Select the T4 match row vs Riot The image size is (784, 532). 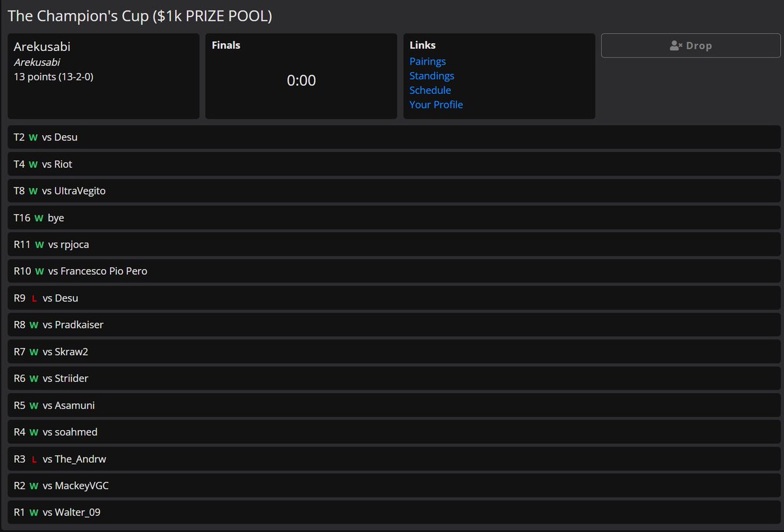click(x=394, y=164)
